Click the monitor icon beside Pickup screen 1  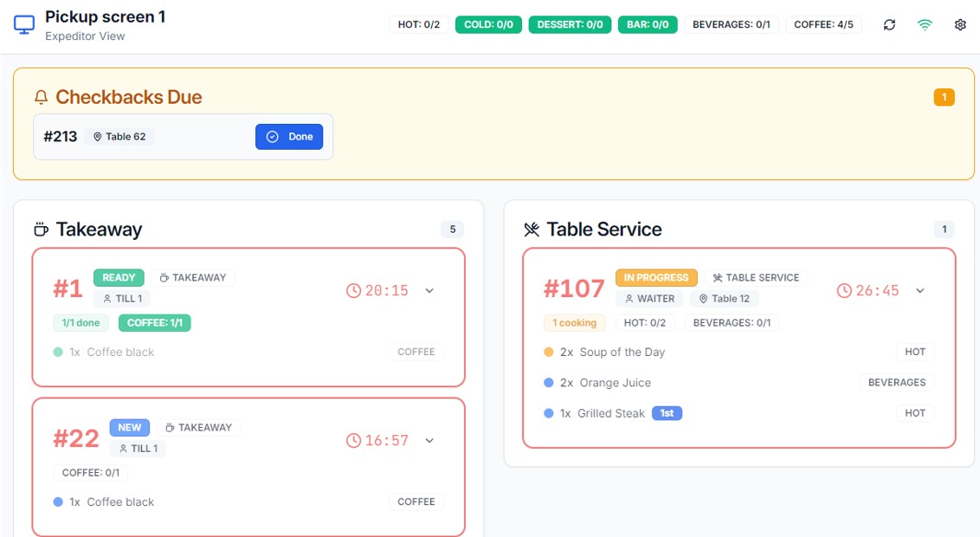25,24
